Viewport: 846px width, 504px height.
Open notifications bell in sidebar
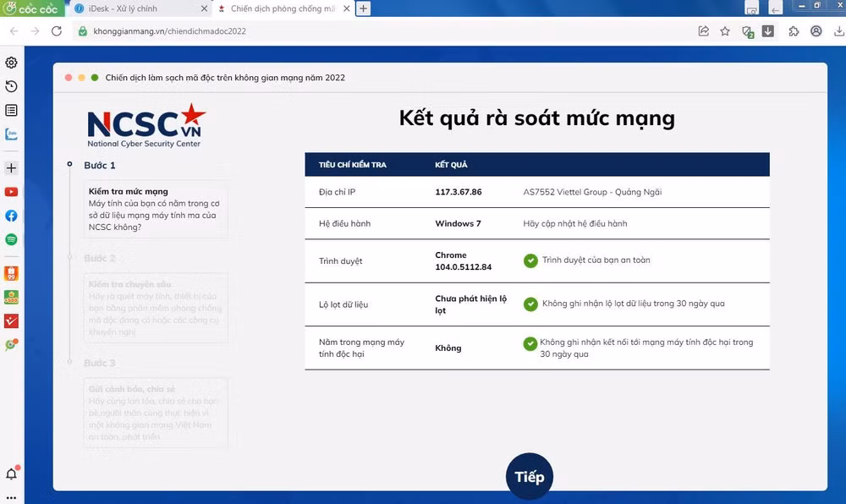[x=11, y=474]
